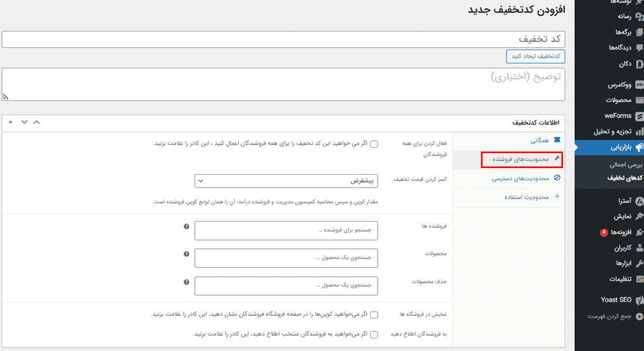Screen dimensions: 644x351
Task: Click the help icon beside vendors search field
Action: [186, 226]
